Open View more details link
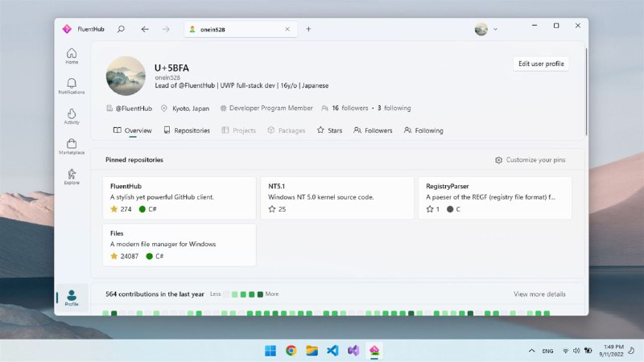This screenshot has width=644, height=362. [539, 294]
